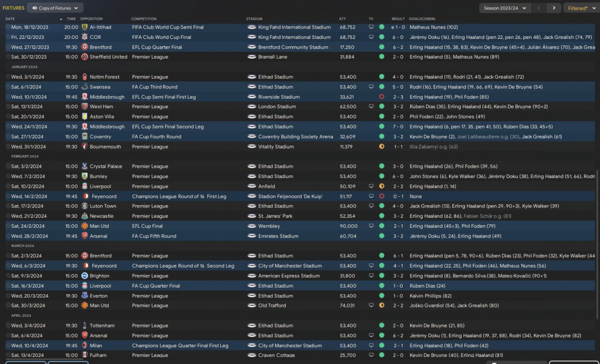Click the Nottm Forest club crest
This screenshot has width=600, height=364.
coord(85,77)
